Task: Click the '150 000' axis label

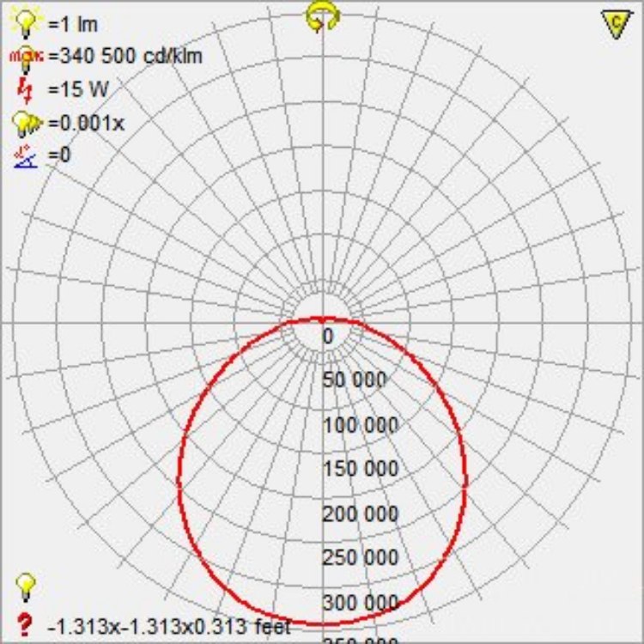Action: 360,469
